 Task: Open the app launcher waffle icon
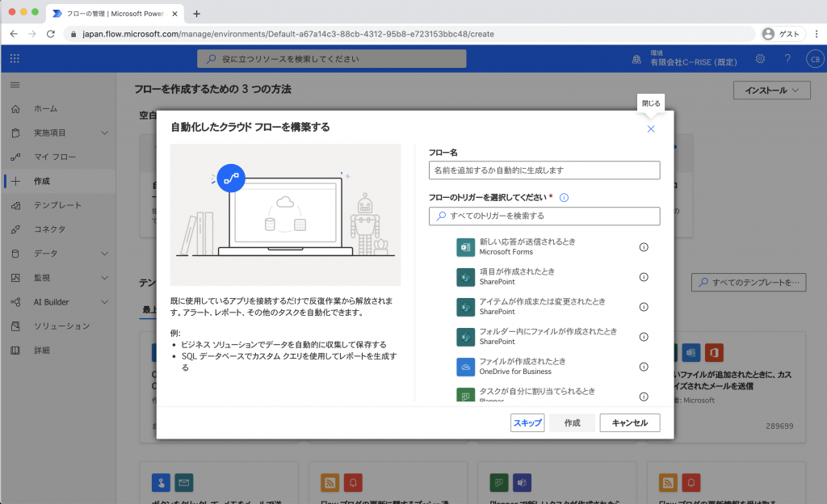click(x=15, y=58)
